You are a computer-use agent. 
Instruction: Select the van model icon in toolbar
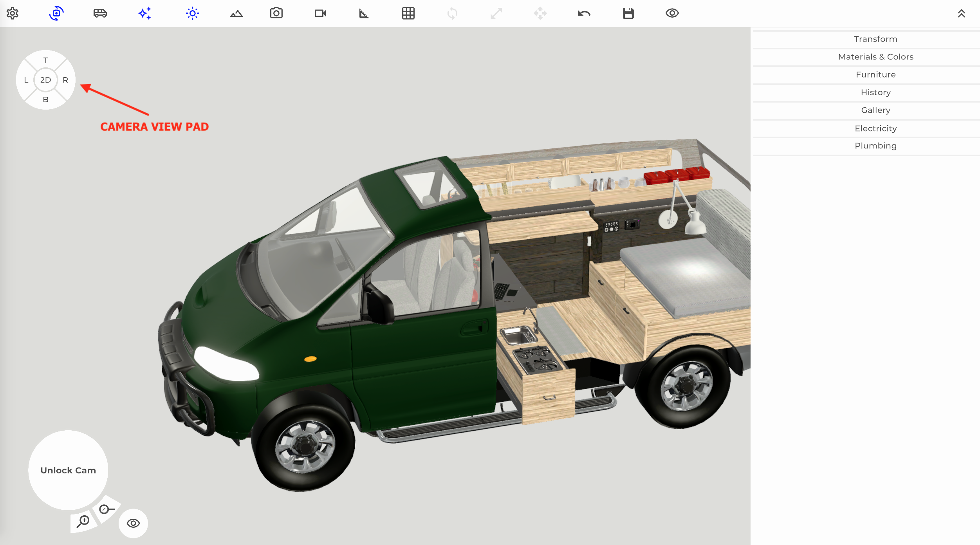(x=100, y=13)
